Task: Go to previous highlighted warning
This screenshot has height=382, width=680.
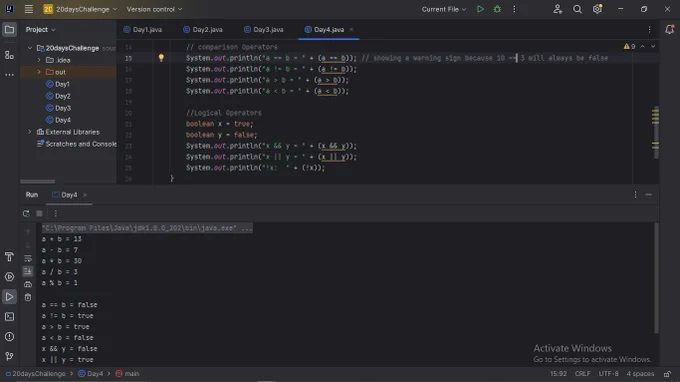Action: click(x=643, y=46)
